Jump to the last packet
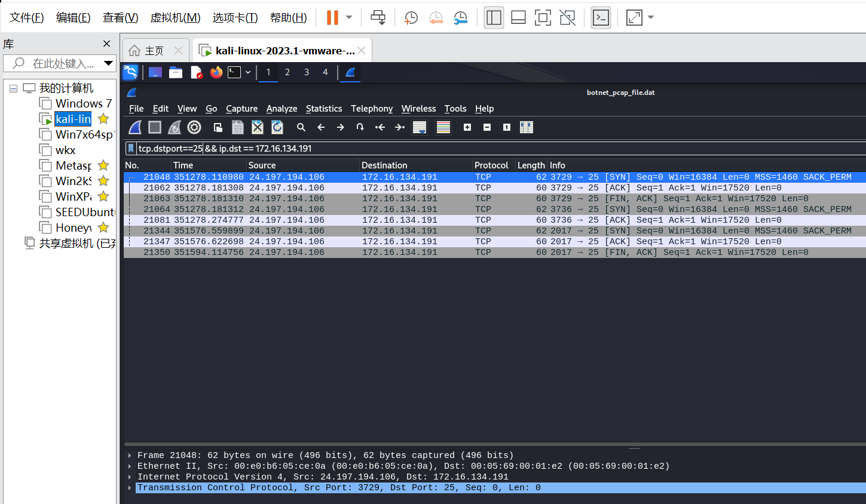 click(400, 127)
